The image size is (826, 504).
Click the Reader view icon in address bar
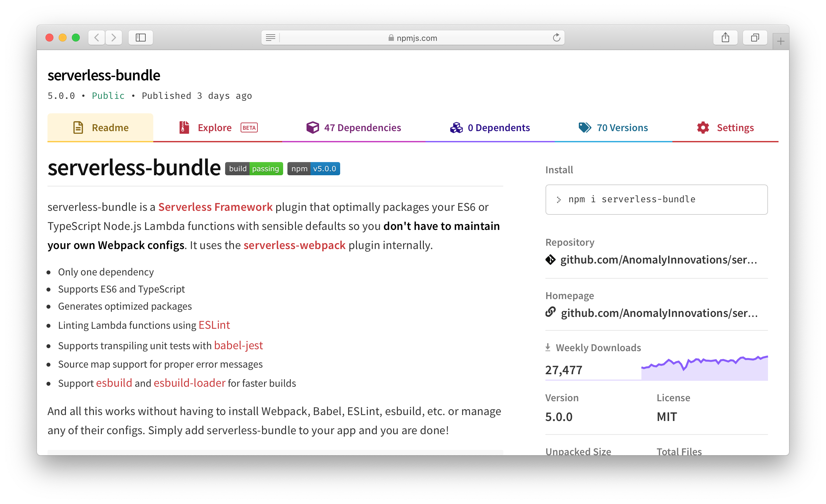click(x=271, y=38)
